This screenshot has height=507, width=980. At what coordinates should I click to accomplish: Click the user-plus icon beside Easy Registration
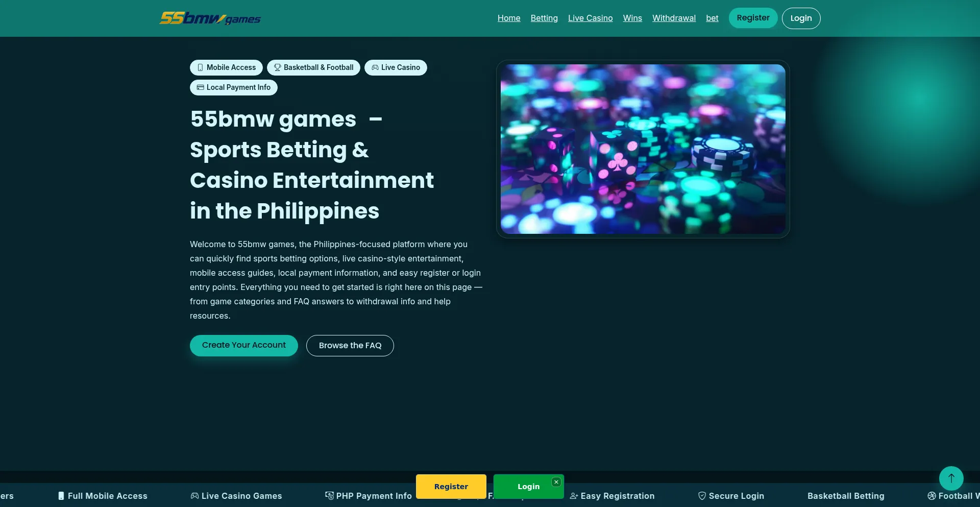(x=574, y=496)
